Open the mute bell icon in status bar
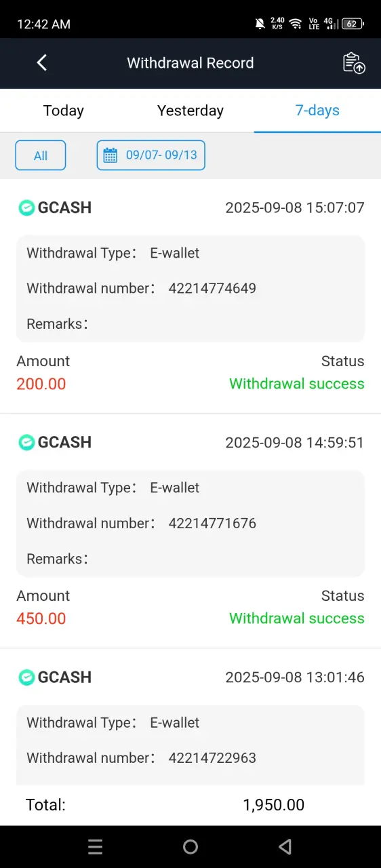This screenshot has width=381, height=868. (260, 24)
